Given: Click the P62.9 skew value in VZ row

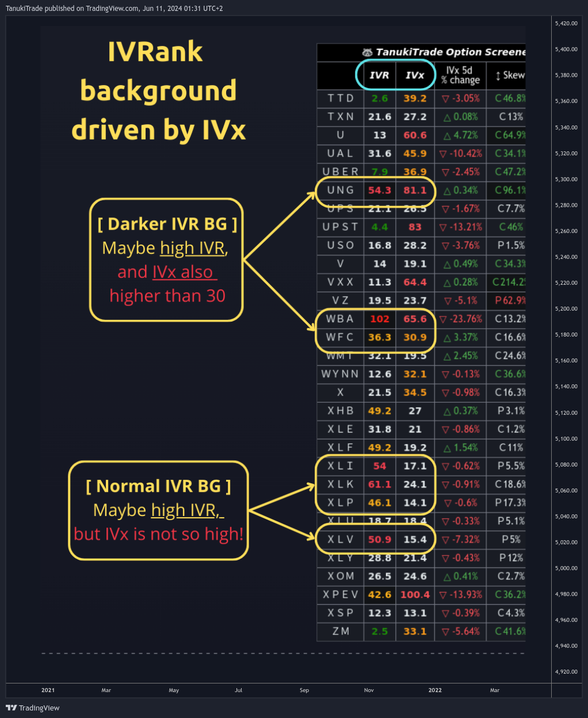Looking at the screenshot, I should [510, 301].
